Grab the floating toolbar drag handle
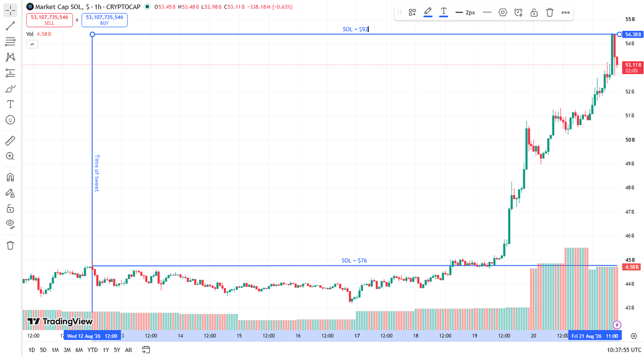This screenshot has height=356, width=644. pyautogui.click(x=399, y=12)
